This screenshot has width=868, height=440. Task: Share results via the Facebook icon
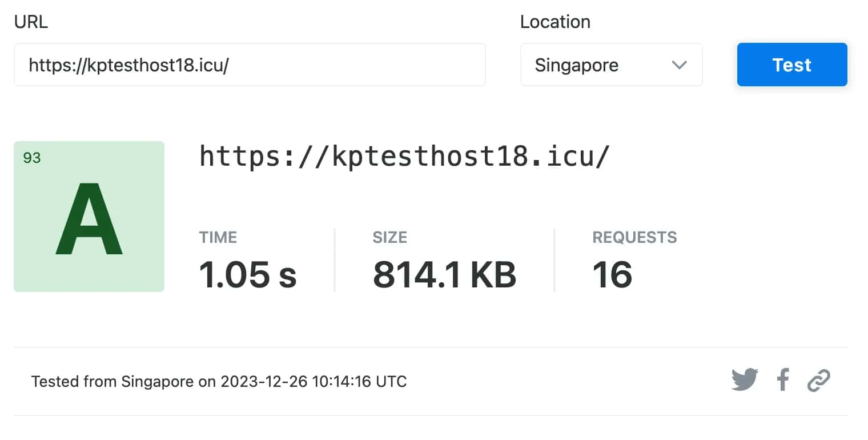[x=783, y=380]
